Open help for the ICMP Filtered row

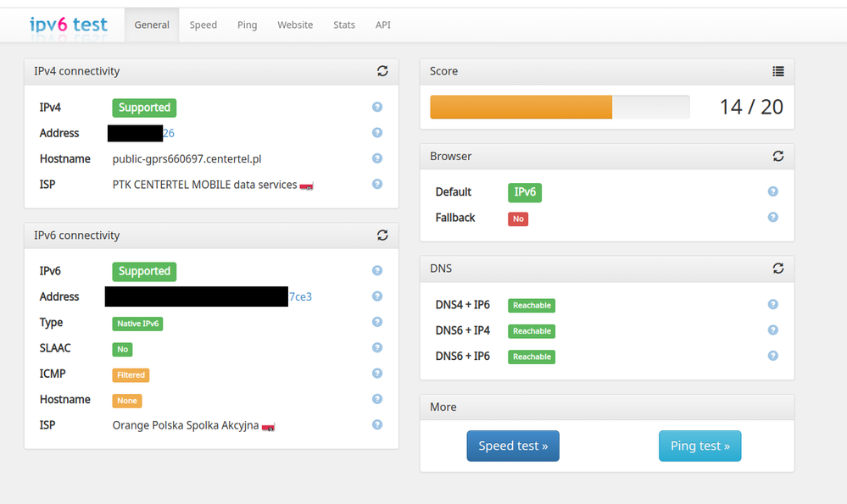pos(377,374)
